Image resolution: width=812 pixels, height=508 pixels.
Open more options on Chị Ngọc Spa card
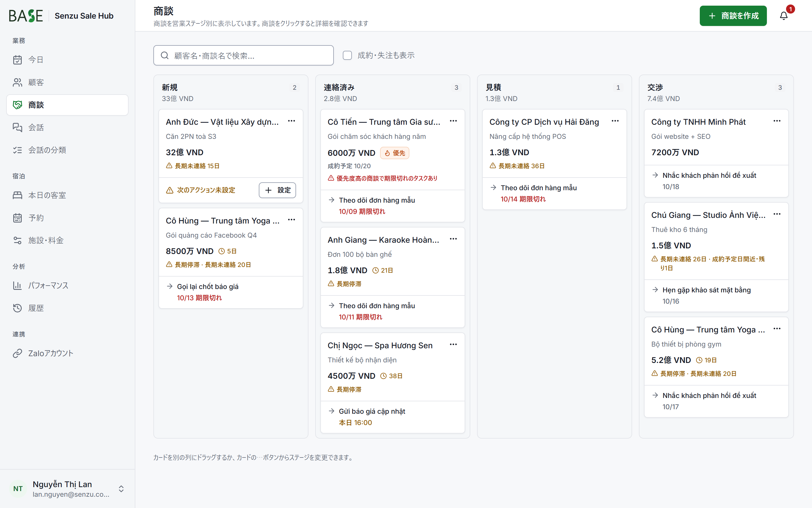[x=453, y=344]
